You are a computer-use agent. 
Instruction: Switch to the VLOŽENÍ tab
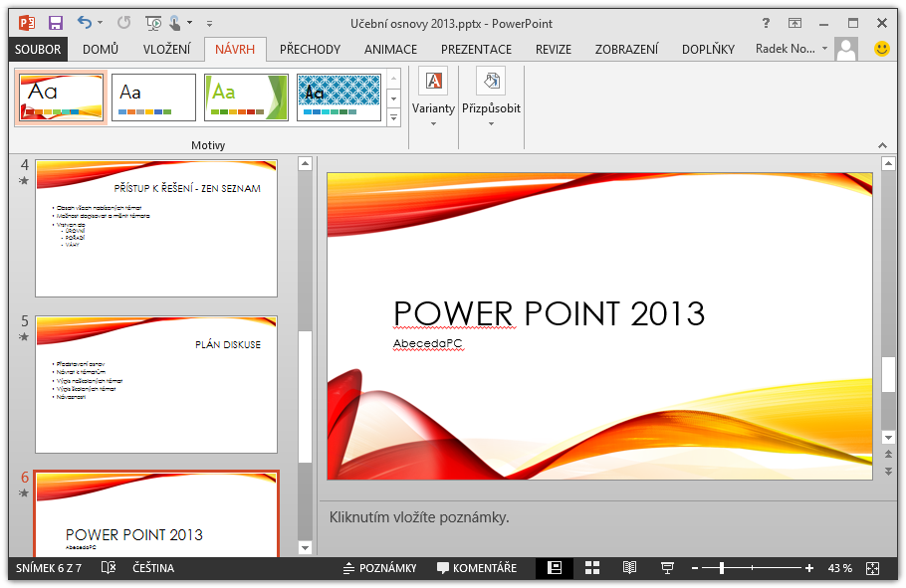(166, 49)
